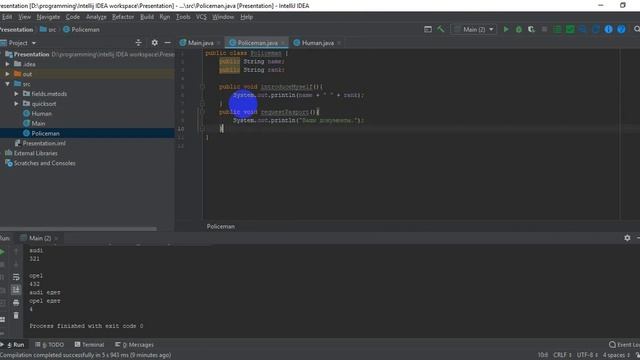Click the Run tool window button
The width and height of the screenshot is (640, 360).
[x=13, y=344]
